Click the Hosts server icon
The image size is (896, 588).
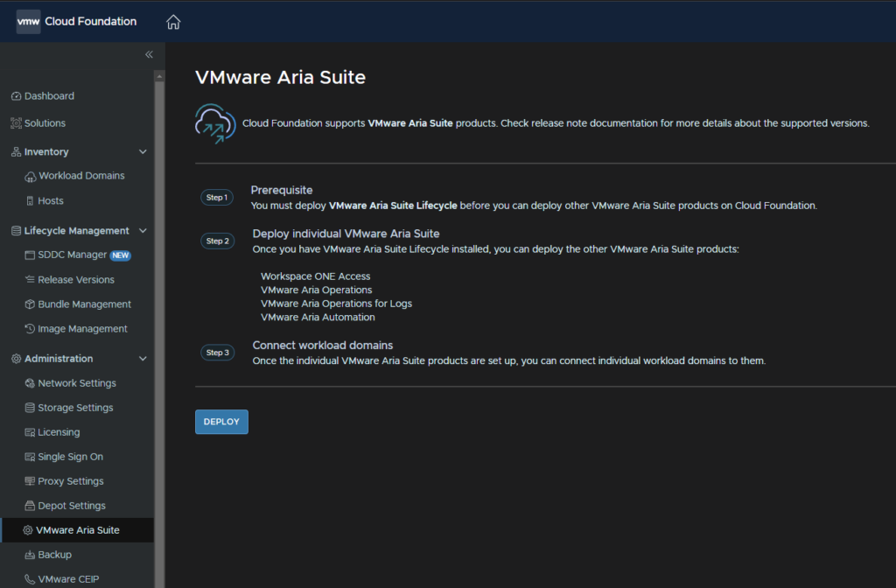[x=30, y=201]
